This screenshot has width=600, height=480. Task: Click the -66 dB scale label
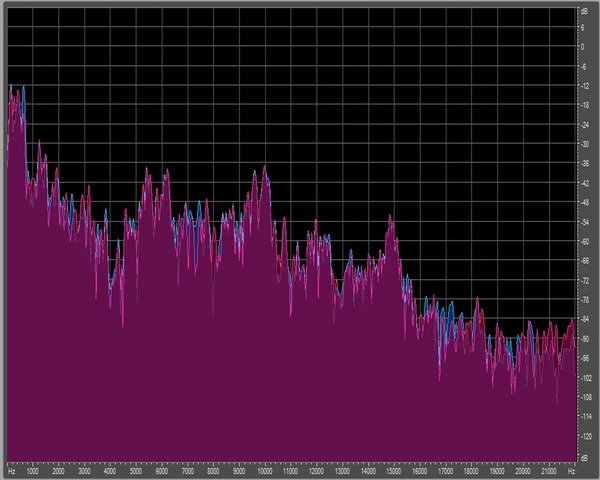pos(584,261)
